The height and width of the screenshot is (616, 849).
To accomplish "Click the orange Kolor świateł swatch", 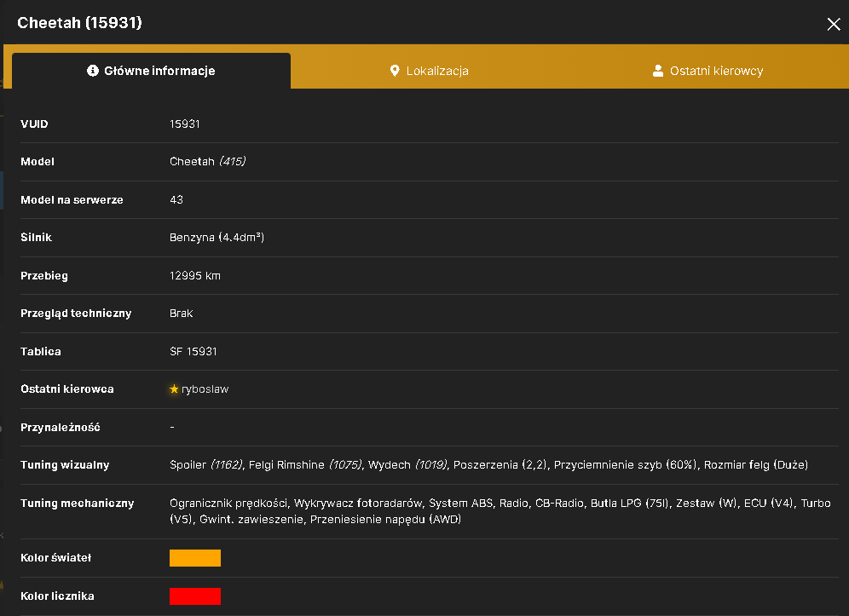I will coord(195,557).
